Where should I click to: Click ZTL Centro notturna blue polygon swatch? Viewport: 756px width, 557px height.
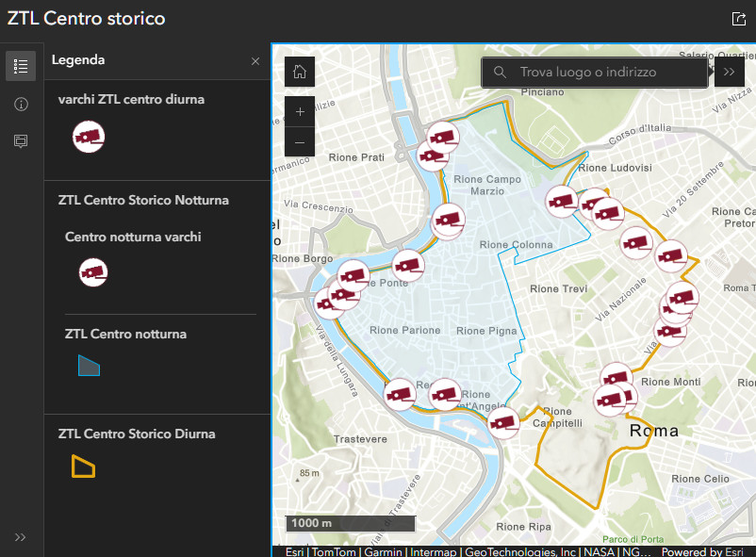(x=89, y=366)
